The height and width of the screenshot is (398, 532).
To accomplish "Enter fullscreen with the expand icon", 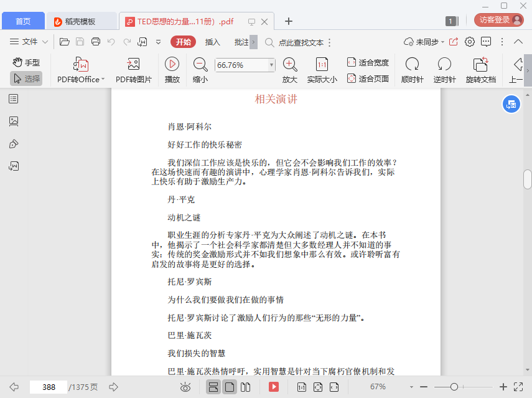I will click(x=518, y=387).
